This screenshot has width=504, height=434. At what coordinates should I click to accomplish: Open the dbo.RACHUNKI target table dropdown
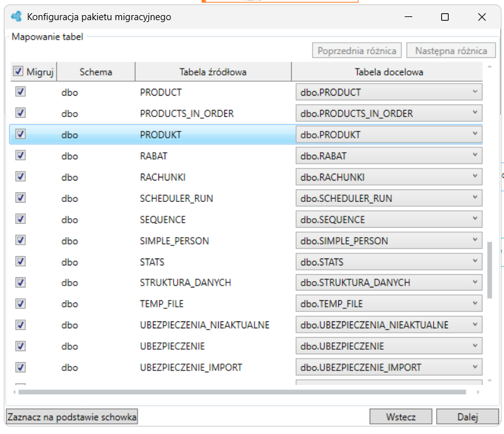(389, 177)
